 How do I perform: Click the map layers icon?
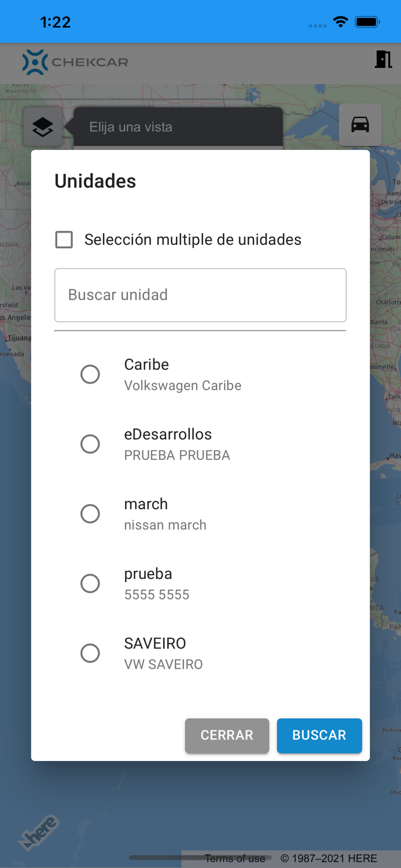coord(43,127)
